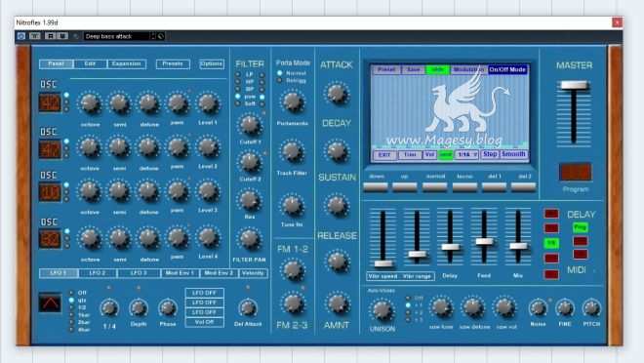Open the Options button
The height and width of the screenshot is (363, 644).
pyautogui.click(x=212, y=64)
